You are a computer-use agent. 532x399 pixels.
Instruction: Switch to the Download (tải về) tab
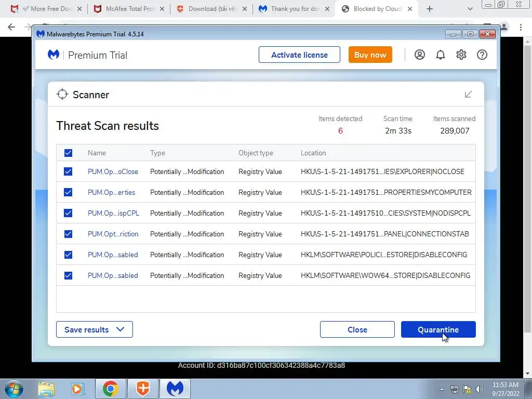(x=212, y=9)
